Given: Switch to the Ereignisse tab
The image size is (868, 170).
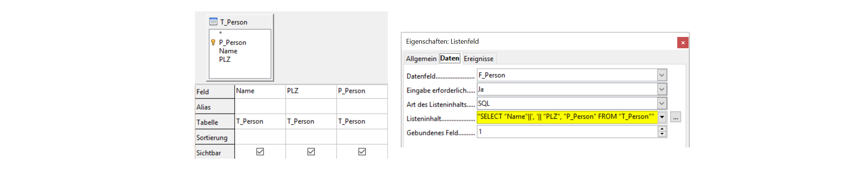Looking at the screenshot, I should [478, 59].
